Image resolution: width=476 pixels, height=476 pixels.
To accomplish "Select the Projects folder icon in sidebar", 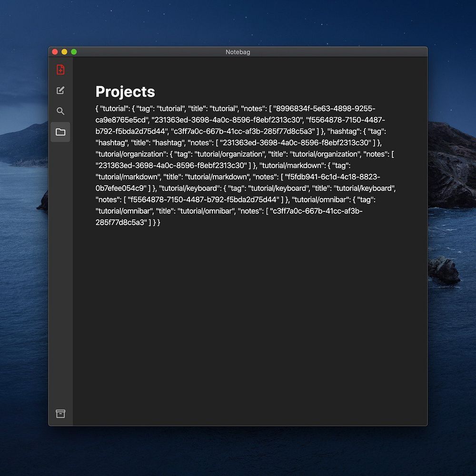I will (60, 132).
